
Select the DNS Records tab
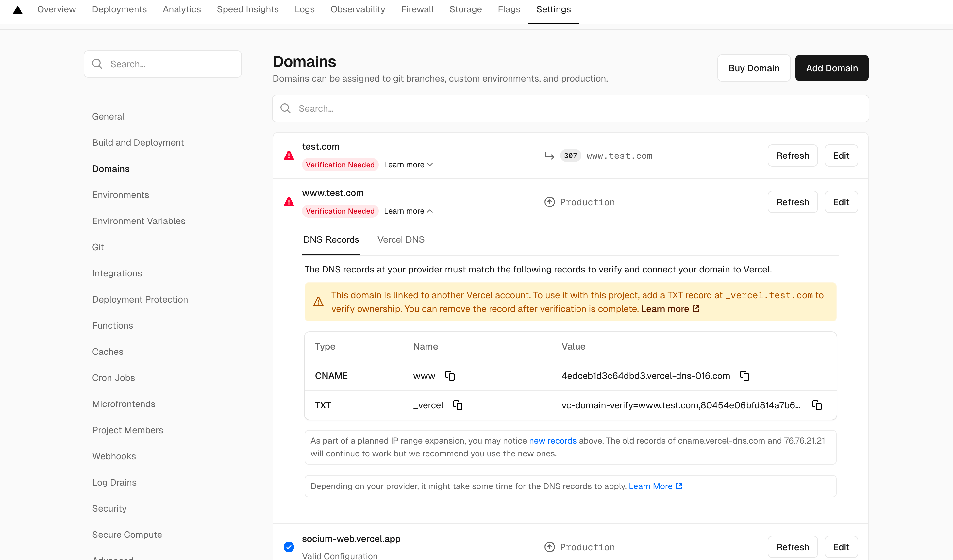coord(331,239)
